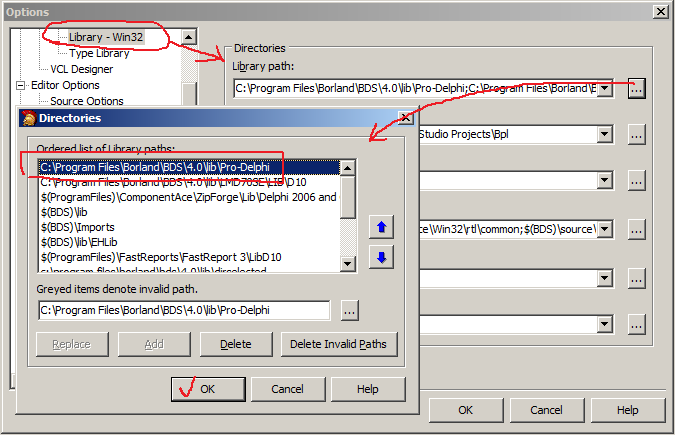Viewport: 675px width, 435px height.
Task: Click the Replace button
Action: [x=72, y=345]
